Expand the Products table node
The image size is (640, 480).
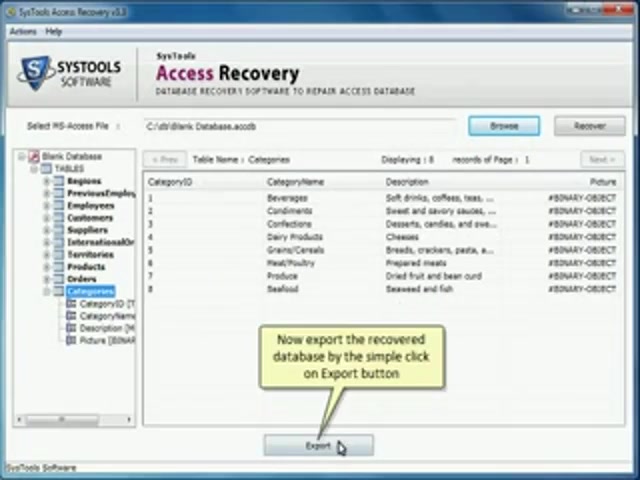pyautogui.click(x=46, y=267)
